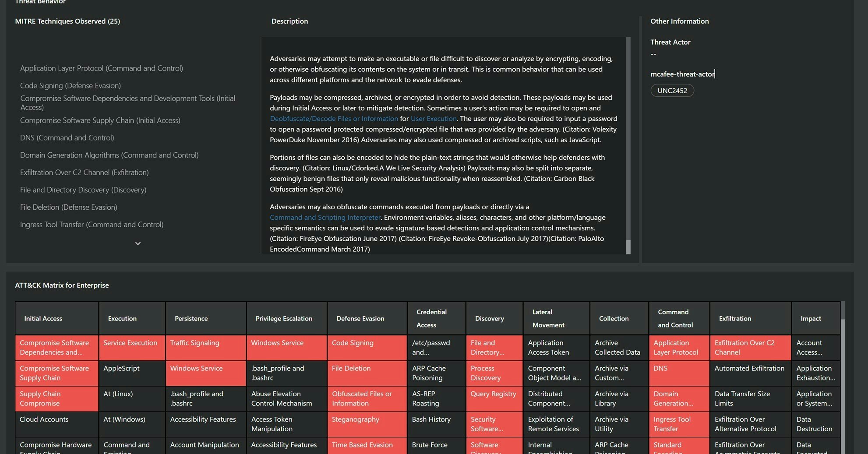The image size is (868, 454).
Task: Click the Collection column header
Action: 619,318
